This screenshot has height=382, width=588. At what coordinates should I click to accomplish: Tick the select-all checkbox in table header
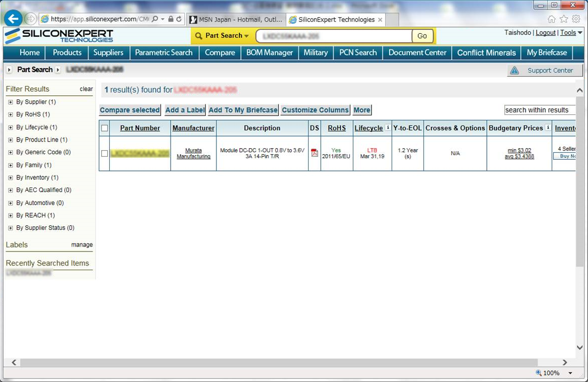(105, 128)
